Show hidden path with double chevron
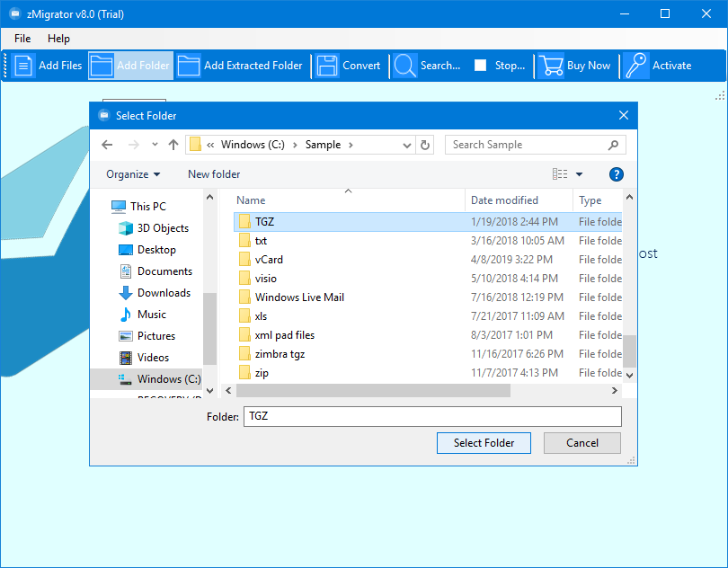The width and height of the screenshot is (728, 568). 210,145
